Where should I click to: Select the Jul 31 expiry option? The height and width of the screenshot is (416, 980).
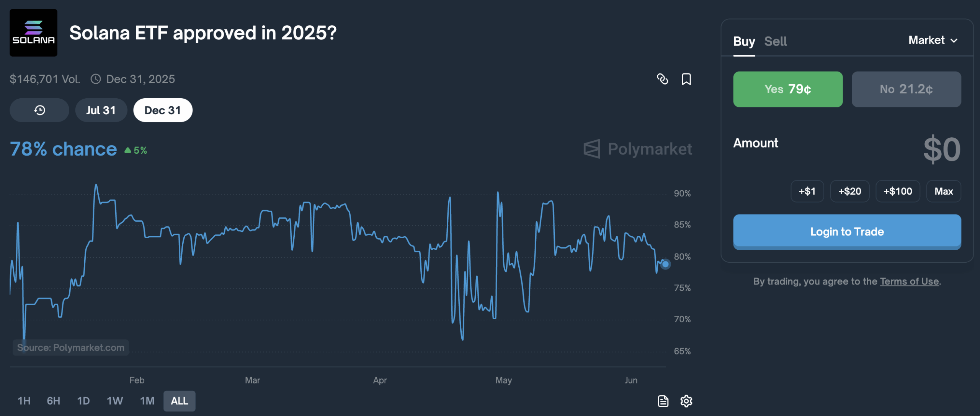[x=101, y=110]
